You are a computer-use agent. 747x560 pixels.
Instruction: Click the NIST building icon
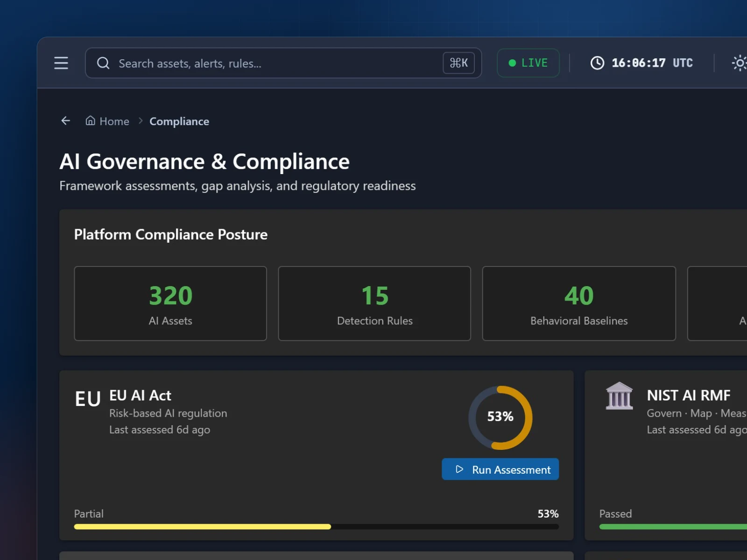pos(619,396)
